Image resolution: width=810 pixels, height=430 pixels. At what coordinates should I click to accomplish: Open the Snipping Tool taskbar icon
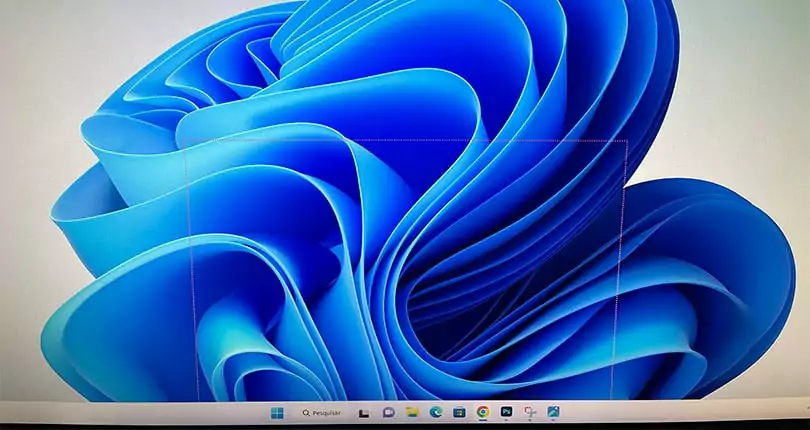[x=530, y=411]
